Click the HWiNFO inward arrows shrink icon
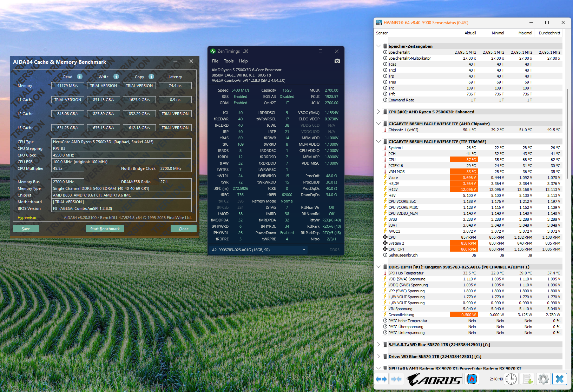573x392 pixels. click(396, 379)
